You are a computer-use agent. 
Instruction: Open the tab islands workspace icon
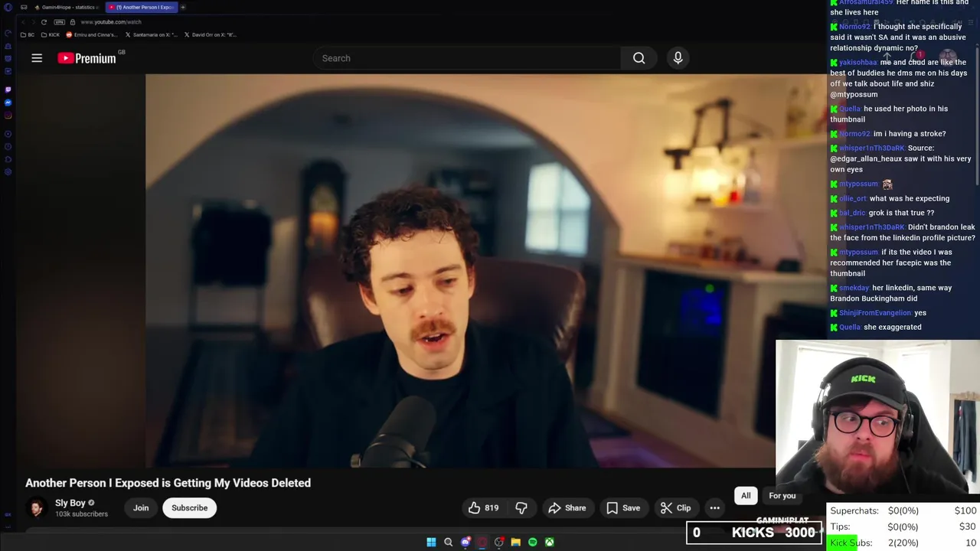click(x=24, y=7)
